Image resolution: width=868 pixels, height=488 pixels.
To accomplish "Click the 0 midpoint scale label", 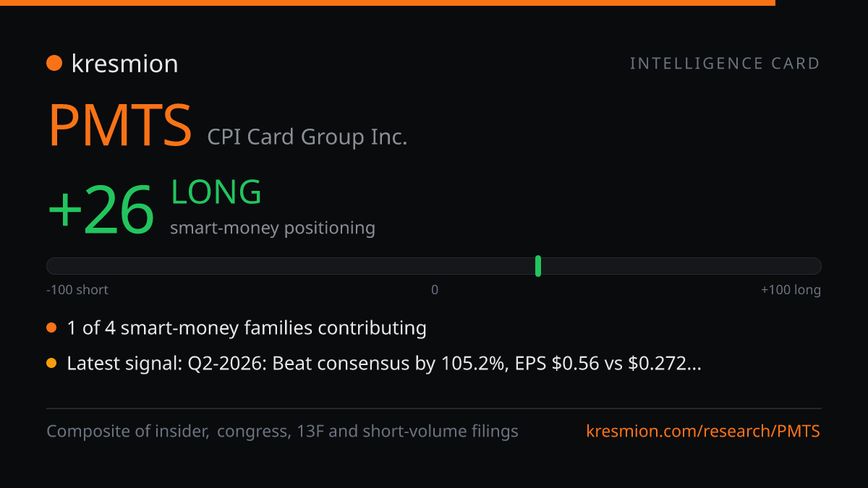I will coord(435,290).
